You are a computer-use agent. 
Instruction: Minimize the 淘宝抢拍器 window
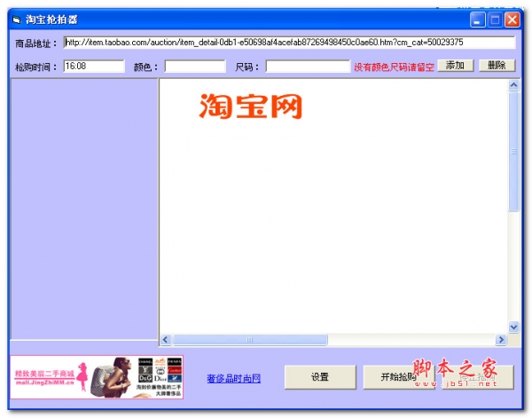(x=477, y=20)
